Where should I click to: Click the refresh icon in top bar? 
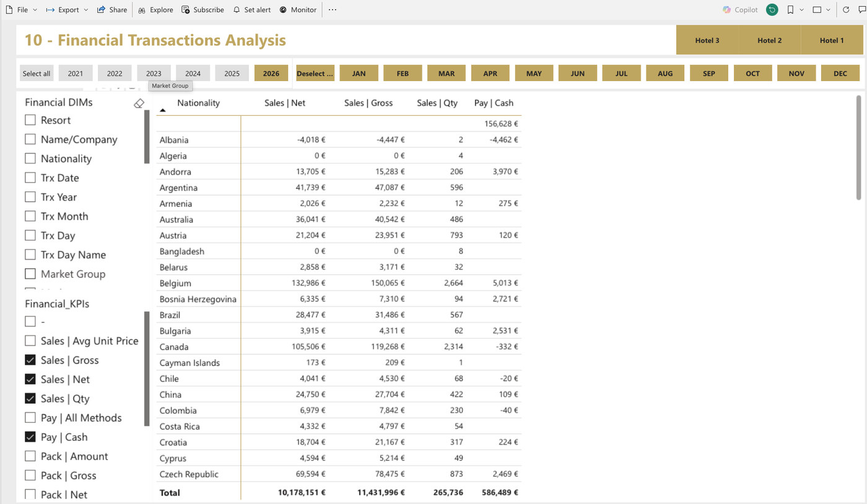(846, 10)
